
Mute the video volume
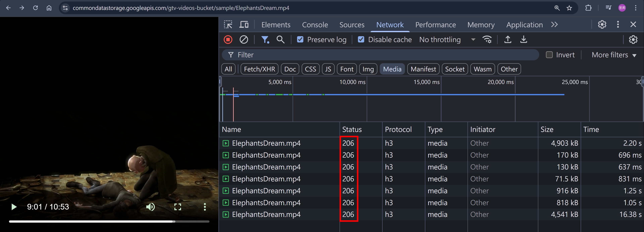point(151,207)
